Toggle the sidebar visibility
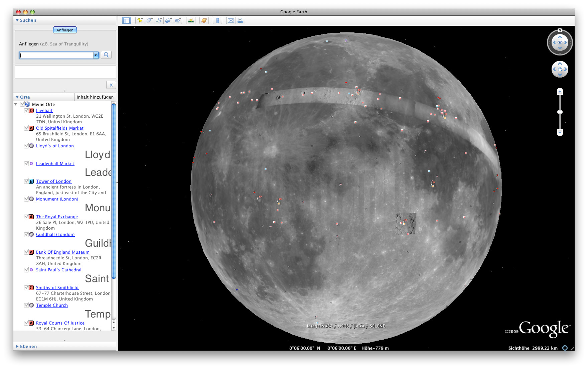Screen dimensions: 588x369 coord(127,20)
